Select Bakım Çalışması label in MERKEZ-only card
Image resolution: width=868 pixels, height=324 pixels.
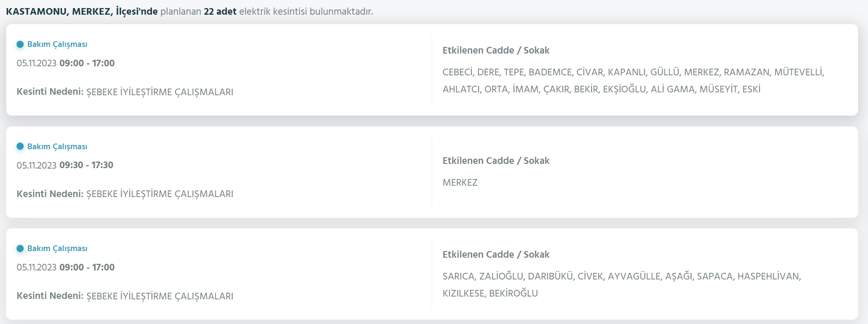coord(57,146)
